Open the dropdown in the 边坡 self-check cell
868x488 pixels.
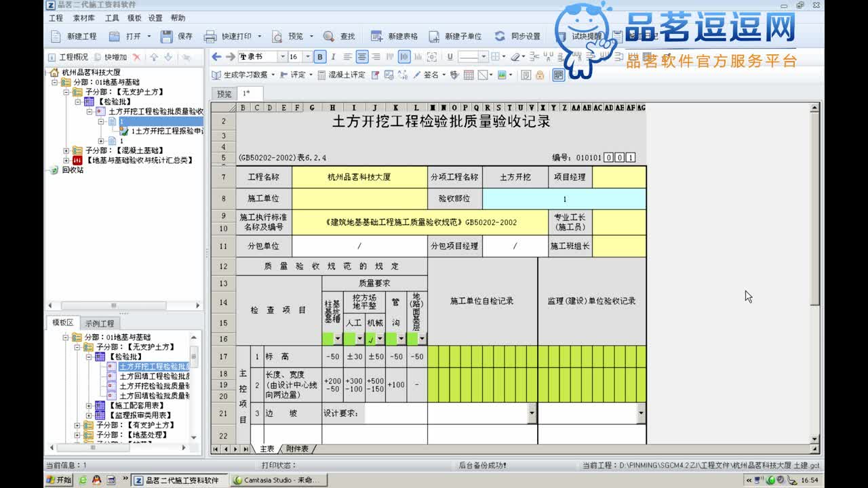click(531, 412)
